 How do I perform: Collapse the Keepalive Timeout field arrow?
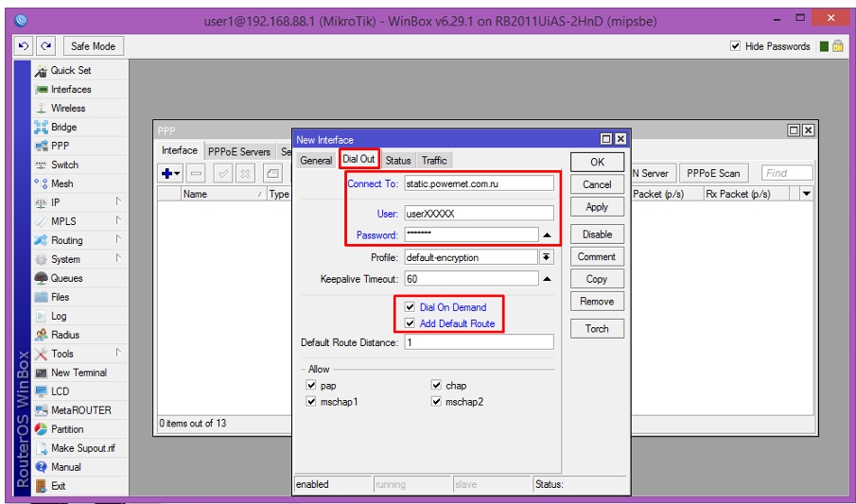pyautogui.click(x=547, y=279)
